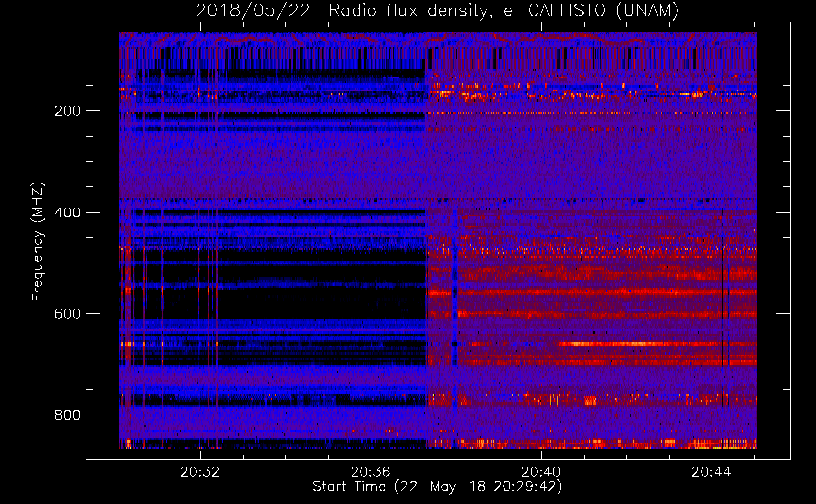This screenshot has width=816, height=504.
Task: Click the 20:32 time axis label
Action: pyautogui.click(x=200, y=472)
